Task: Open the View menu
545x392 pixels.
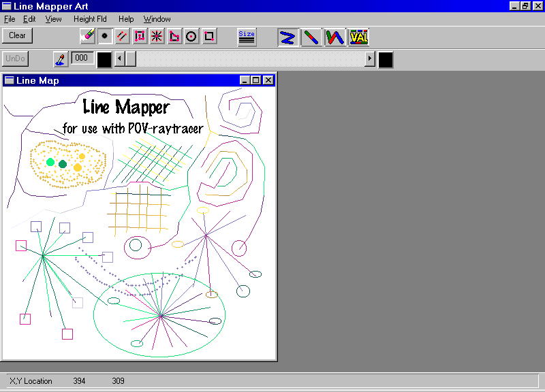Action: [x=53, y=19]
